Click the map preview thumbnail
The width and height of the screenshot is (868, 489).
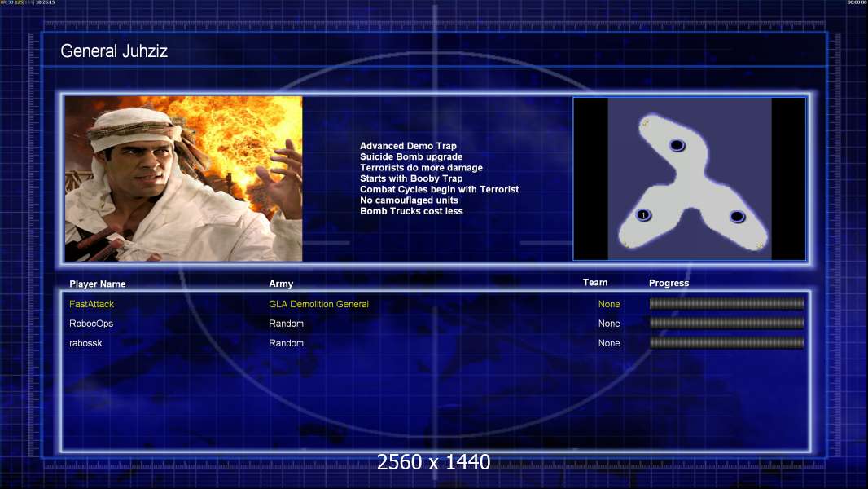pyautogui.click(x=689, y=178)
